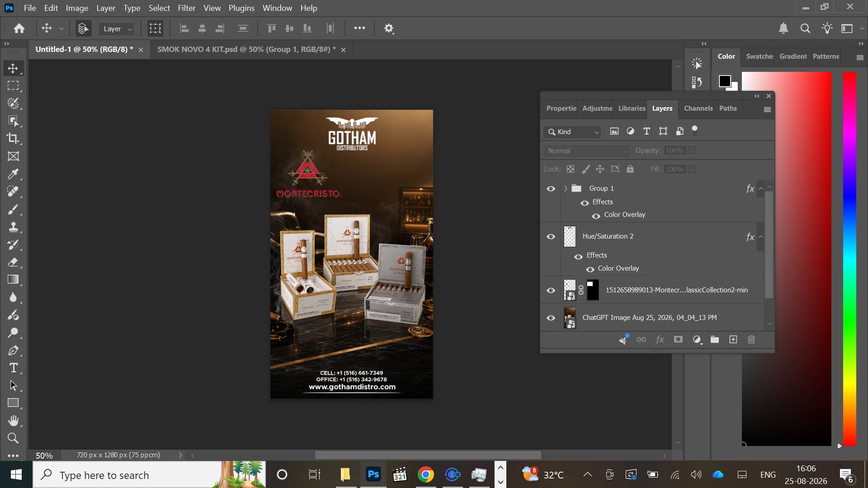
Task: Hide the Group 1 layer
Action: click(551, 188)
